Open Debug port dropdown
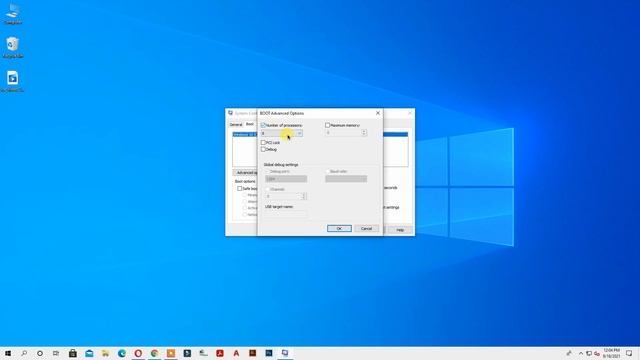640x360 pixels. pyautogui.click(x=286, y=179)
